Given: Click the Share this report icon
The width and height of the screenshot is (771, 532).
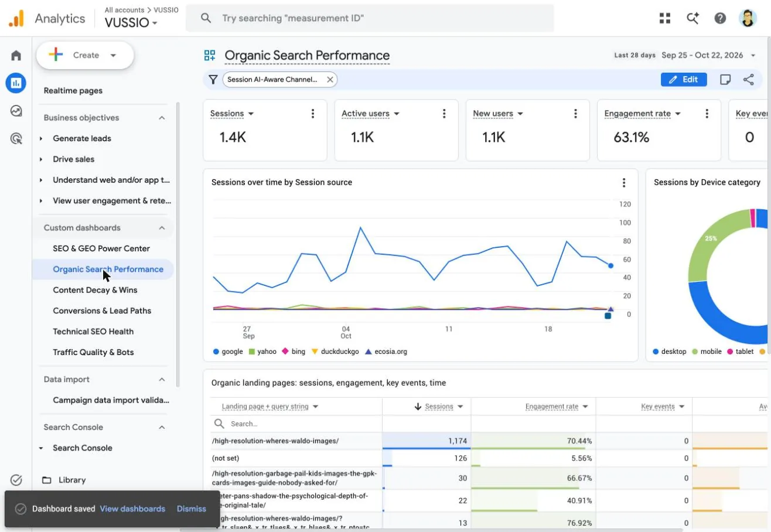Looking at the screenshot, I should pyautogui.click(x=748, y=80).
